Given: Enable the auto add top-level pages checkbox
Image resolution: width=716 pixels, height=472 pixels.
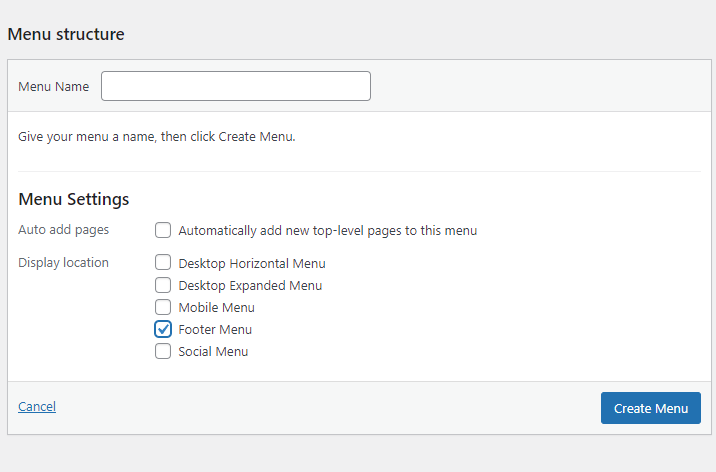Looking at the screenshot, I should click(x=163, y=230).
